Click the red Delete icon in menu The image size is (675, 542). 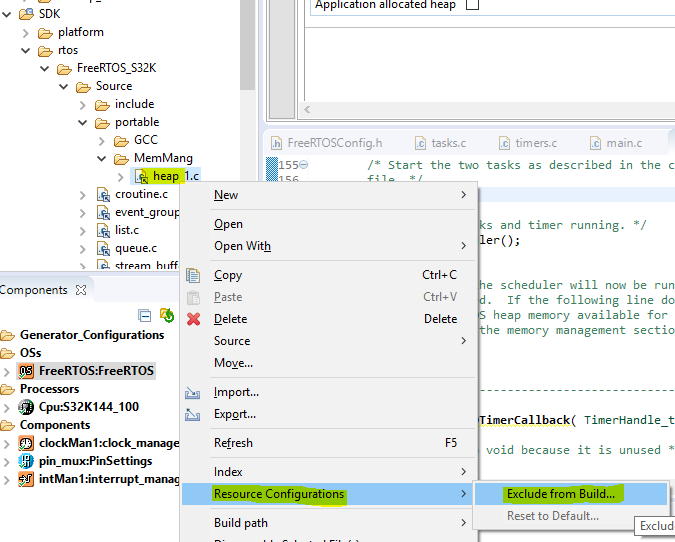193,319
